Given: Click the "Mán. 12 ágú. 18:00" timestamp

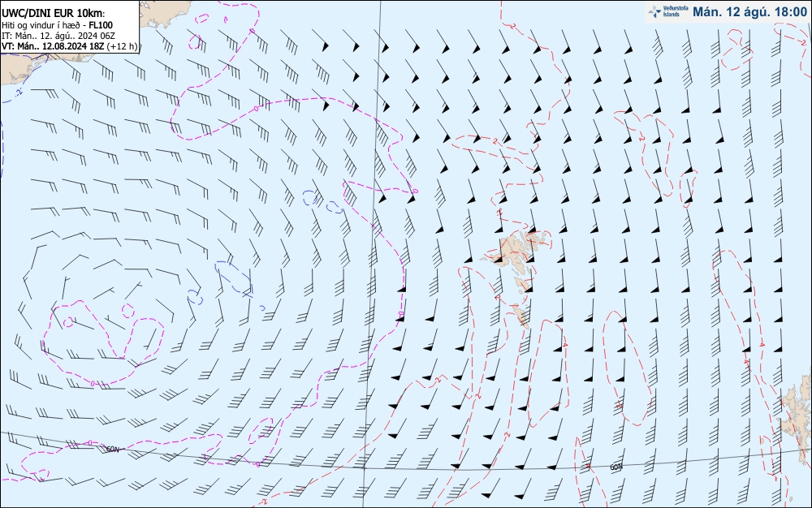Looking at the screenshot, I should pos(749,11).
